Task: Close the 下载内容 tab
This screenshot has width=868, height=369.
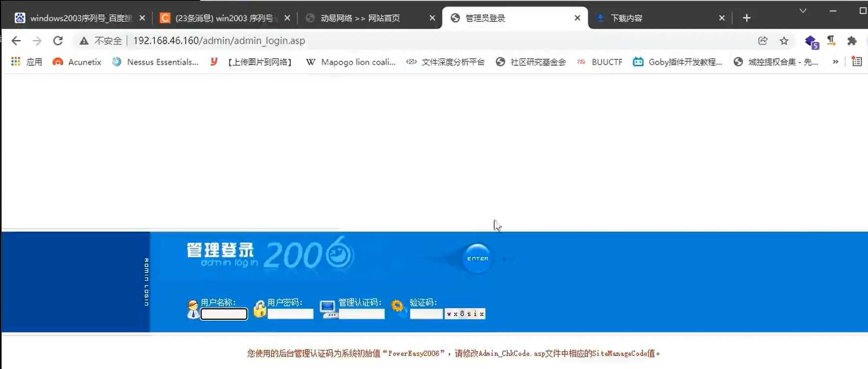Action: click(722, 18)
